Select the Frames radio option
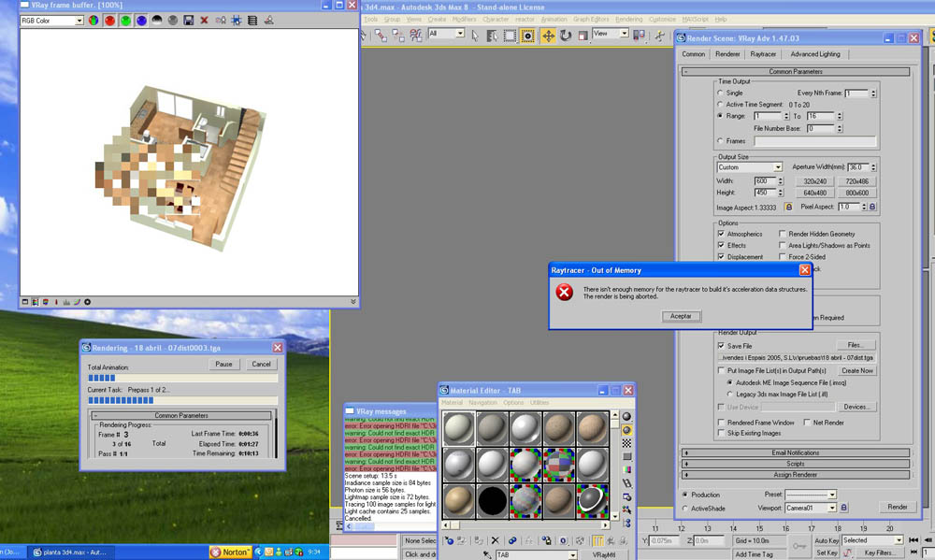Screen dimensions: 935x560 point(720,141)
